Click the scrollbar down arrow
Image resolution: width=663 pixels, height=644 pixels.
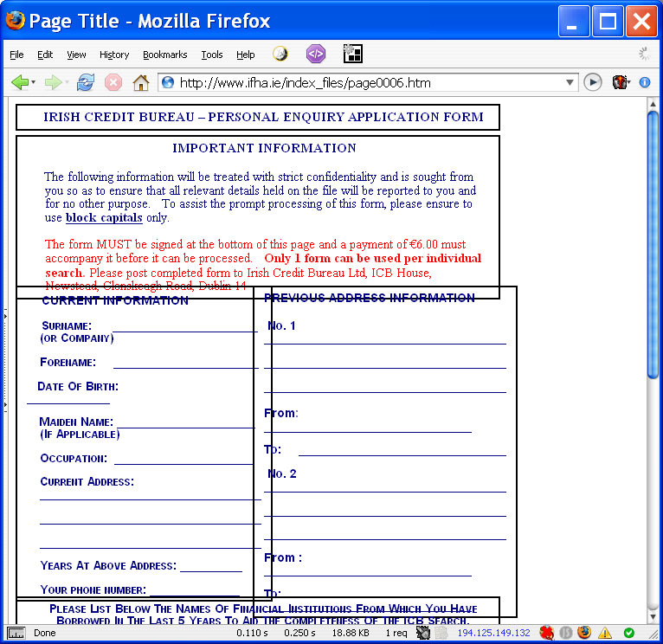pyautogui.click(x=653, y=617)
